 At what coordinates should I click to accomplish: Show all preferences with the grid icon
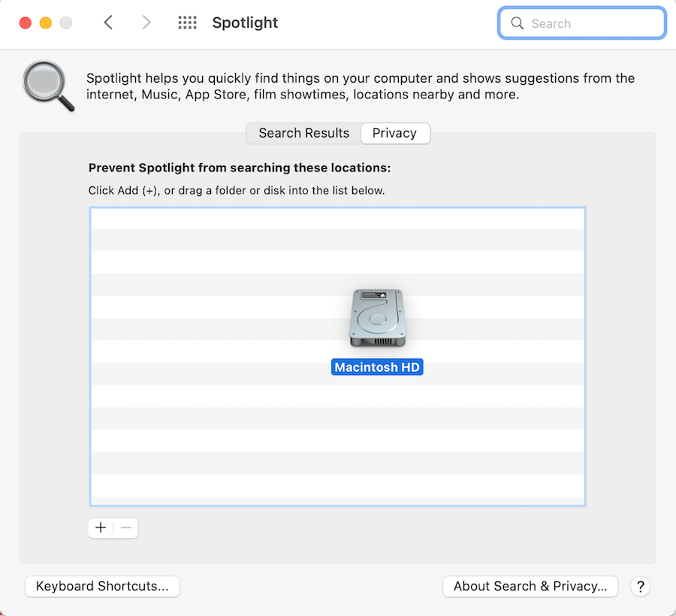[187, 23]
